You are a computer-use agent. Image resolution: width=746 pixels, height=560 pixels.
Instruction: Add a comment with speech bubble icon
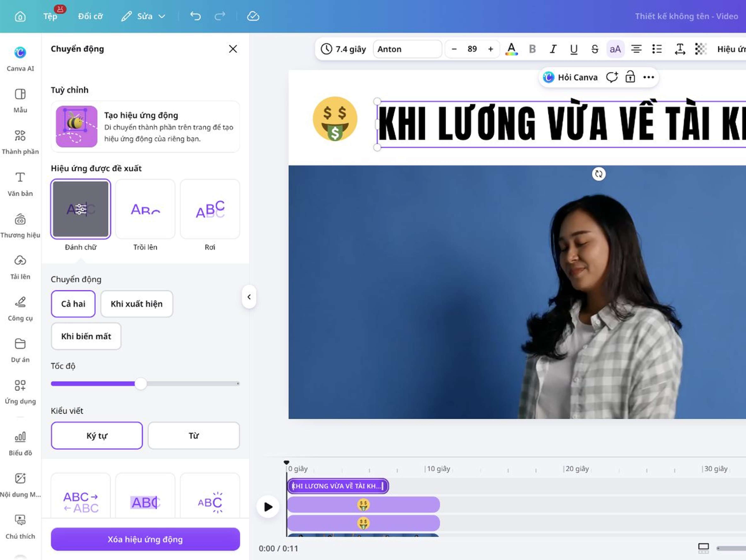(x=612, y=77)
